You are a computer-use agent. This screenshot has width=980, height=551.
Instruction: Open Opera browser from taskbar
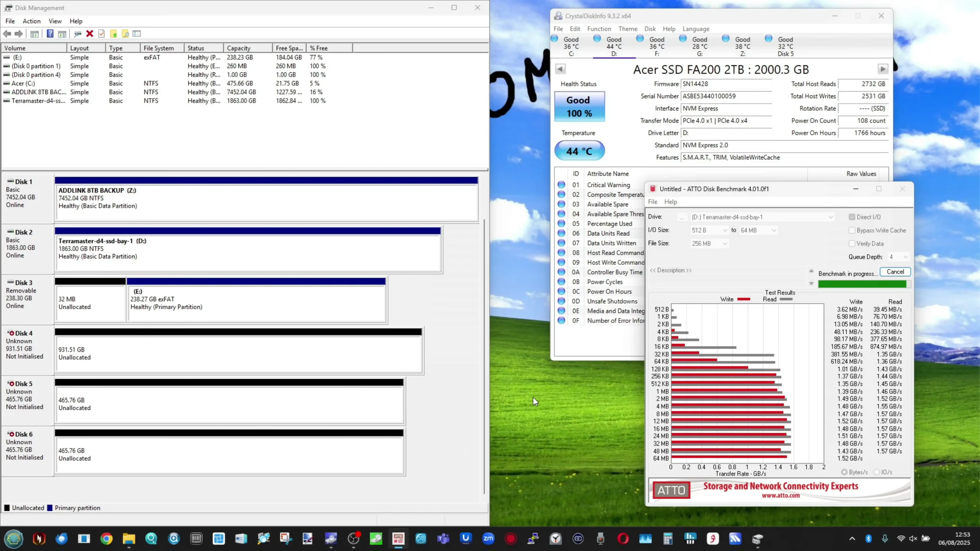click(623, 539)
